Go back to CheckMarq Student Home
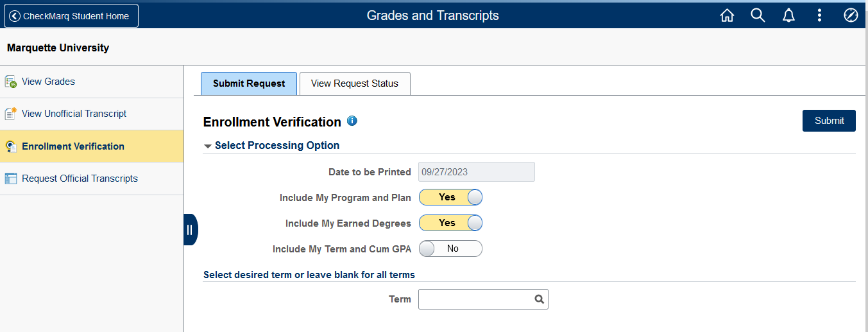The image size is (868, 332). point(71,16)
